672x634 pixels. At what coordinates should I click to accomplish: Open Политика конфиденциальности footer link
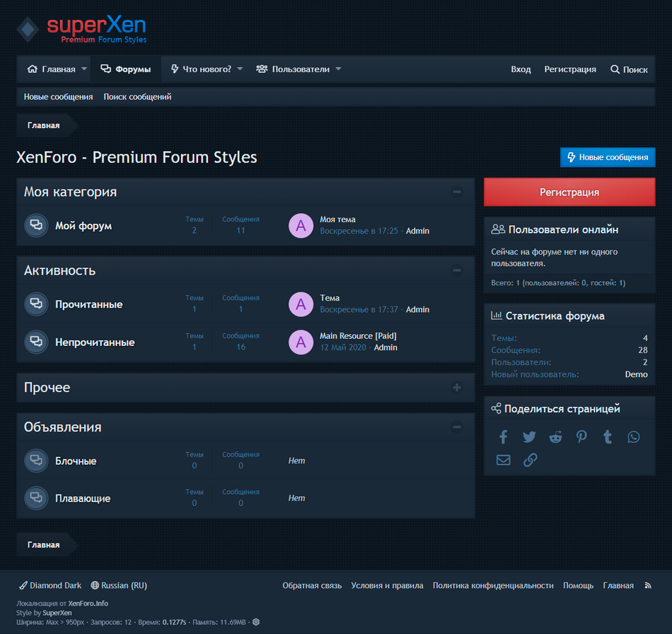493,586
